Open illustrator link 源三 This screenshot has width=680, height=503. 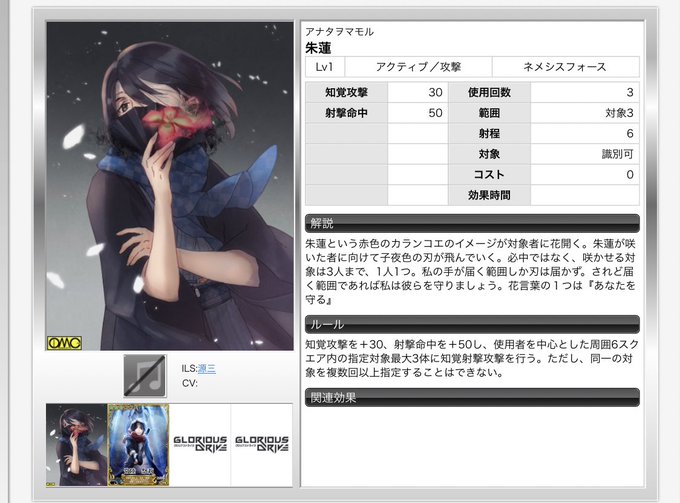(x=206, y=369)
